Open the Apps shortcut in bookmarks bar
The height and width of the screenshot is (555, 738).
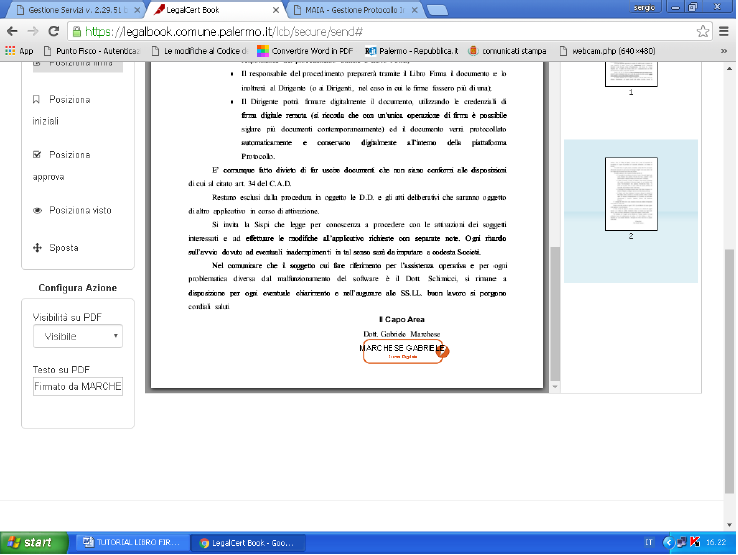[19, 51]
